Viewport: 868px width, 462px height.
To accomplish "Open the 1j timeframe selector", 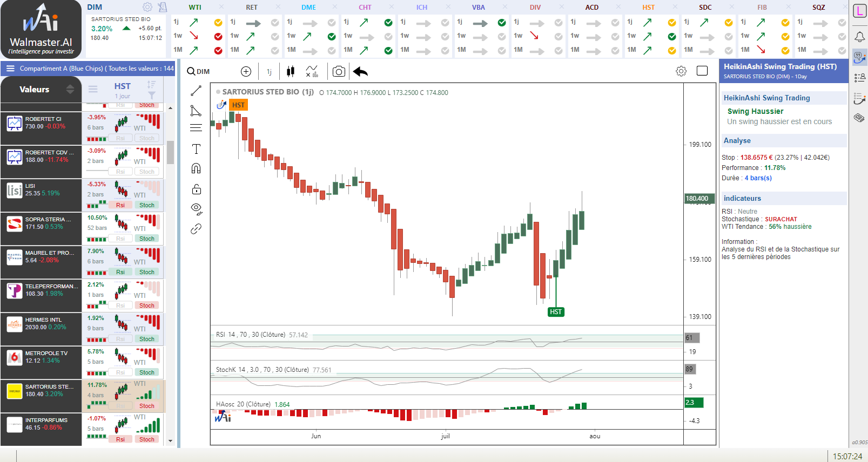I will point(269,72).
